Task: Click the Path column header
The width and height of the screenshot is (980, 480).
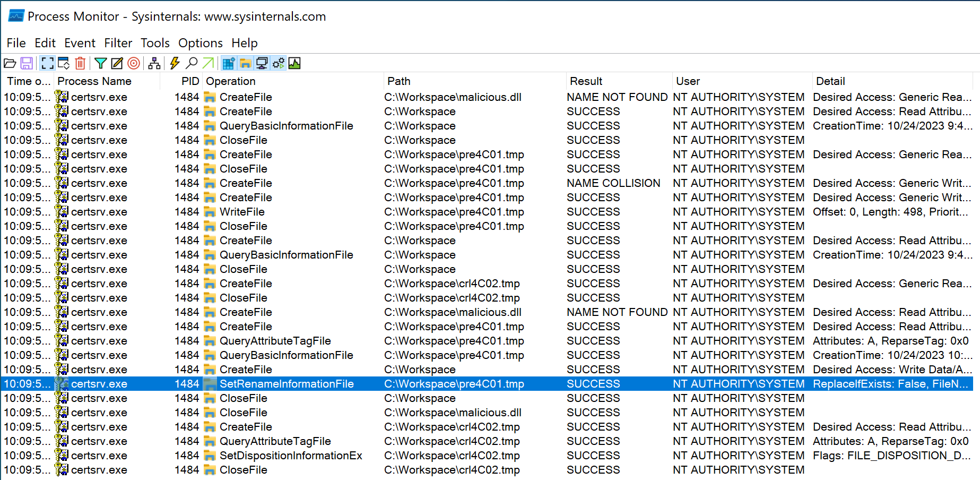Action: click(475, 81)
